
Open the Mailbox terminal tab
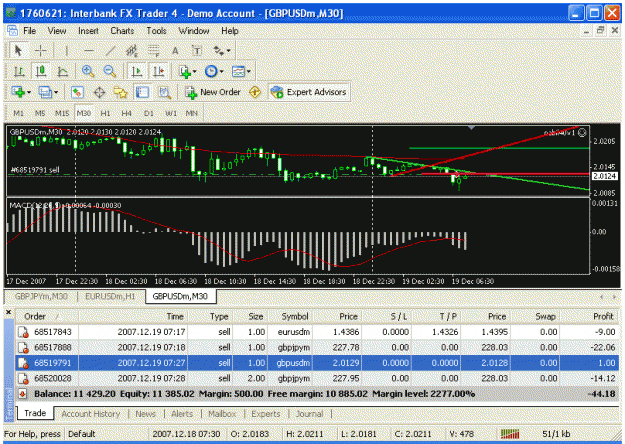[x=222, y=414]
